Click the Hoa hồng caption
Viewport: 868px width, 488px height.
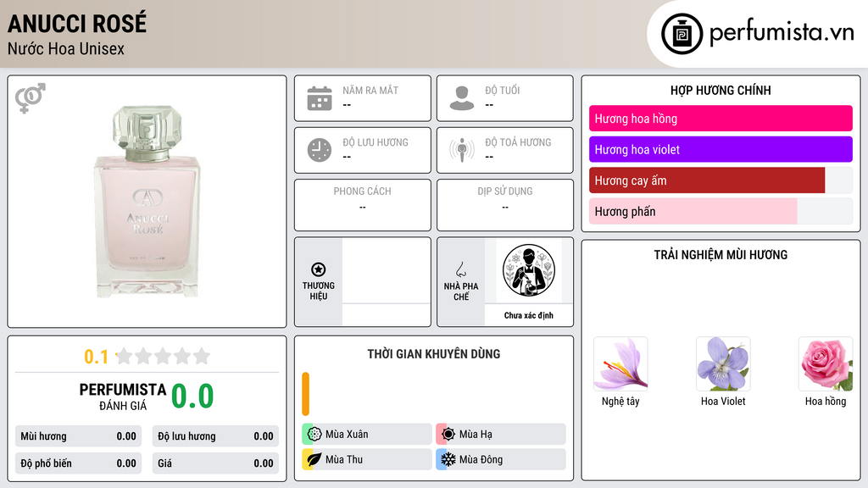826,402
